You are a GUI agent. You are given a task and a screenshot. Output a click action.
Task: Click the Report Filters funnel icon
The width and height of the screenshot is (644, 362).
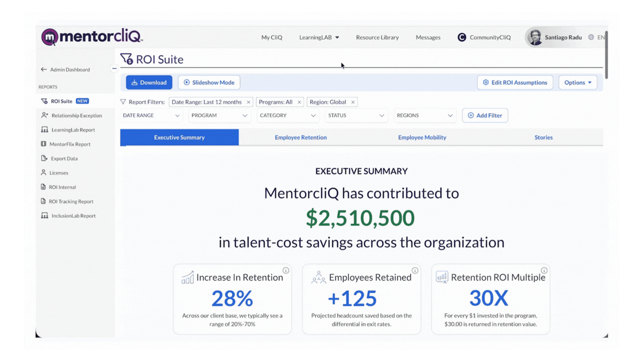coord(123,102)
